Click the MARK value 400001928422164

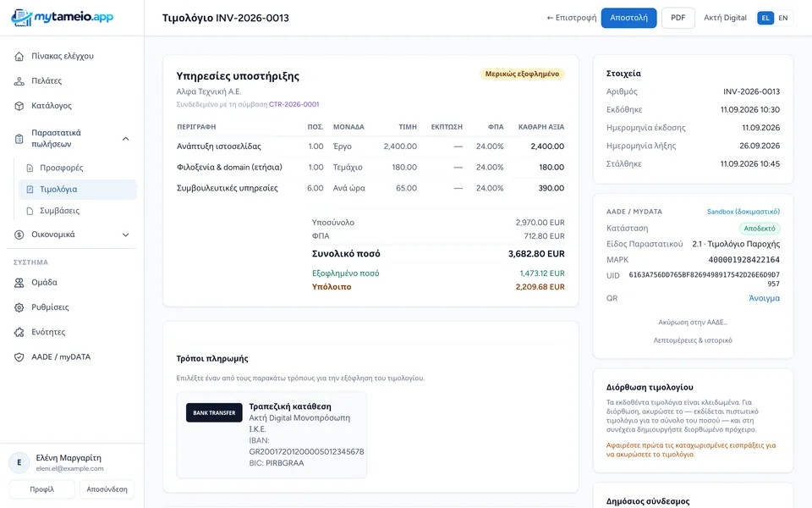click(x=743, y=260)
